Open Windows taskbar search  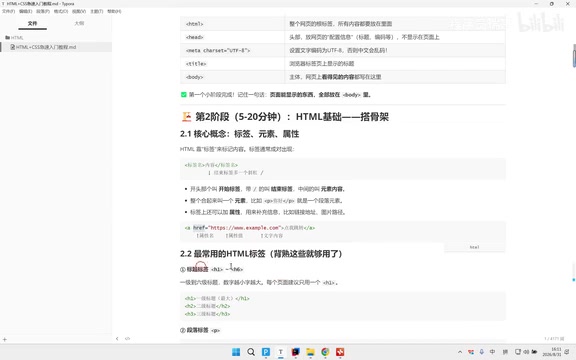point(251,352)
